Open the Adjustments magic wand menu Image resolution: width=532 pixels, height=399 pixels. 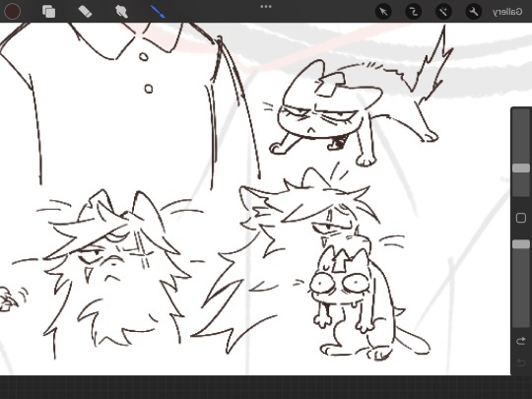[443, 12]
